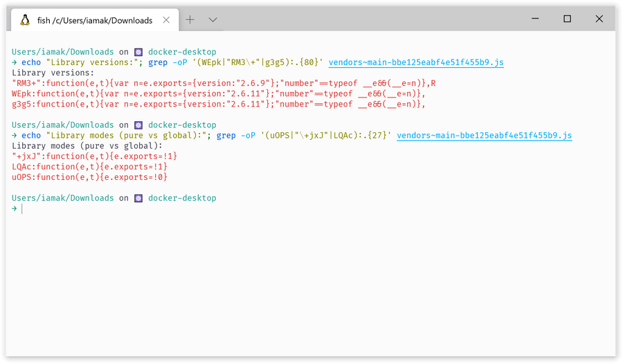This screenshot has height=364, width=623.
Task: Open vendors~main file link in second grep command
Action: click(485, 136)
